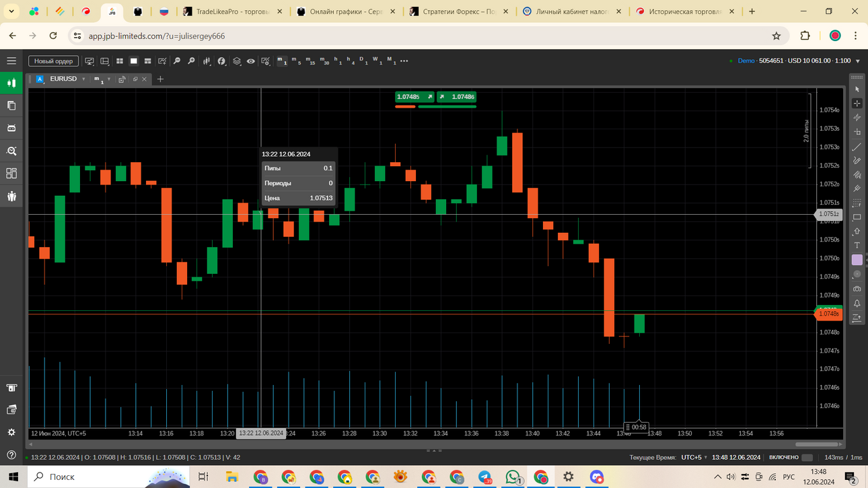
Task: Switch to Личный кабинет налог browser tab
Action: pos(573,11)
